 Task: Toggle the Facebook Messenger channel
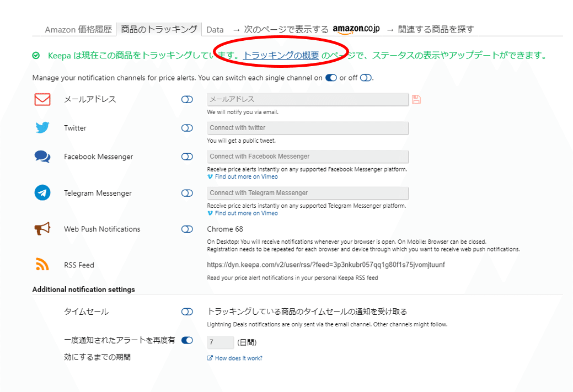tap(187, 157)
